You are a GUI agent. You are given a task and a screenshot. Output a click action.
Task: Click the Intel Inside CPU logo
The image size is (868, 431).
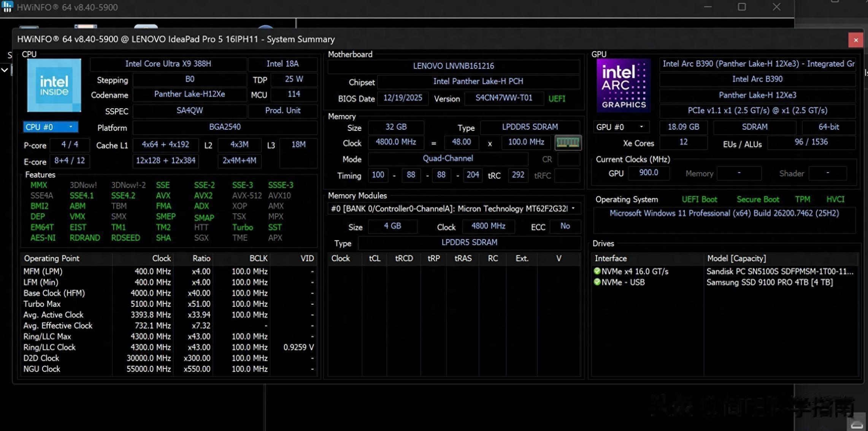click(x=54, y=85)
